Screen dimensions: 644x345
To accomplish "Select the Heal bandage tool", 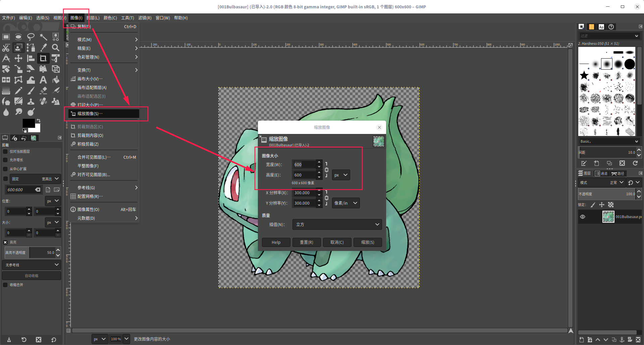I will (43, 101).
